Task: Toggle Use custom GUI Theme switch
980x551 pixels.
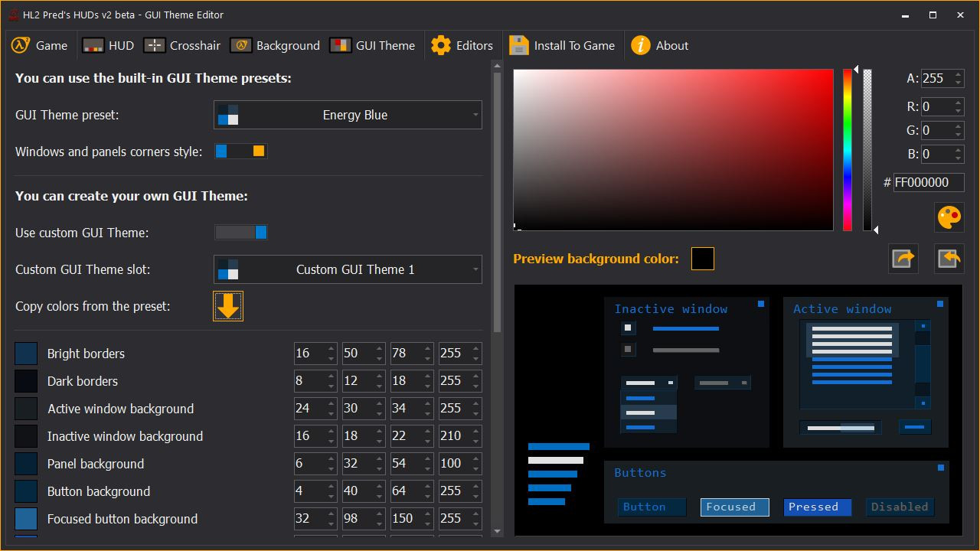Action: pos(241,233)
